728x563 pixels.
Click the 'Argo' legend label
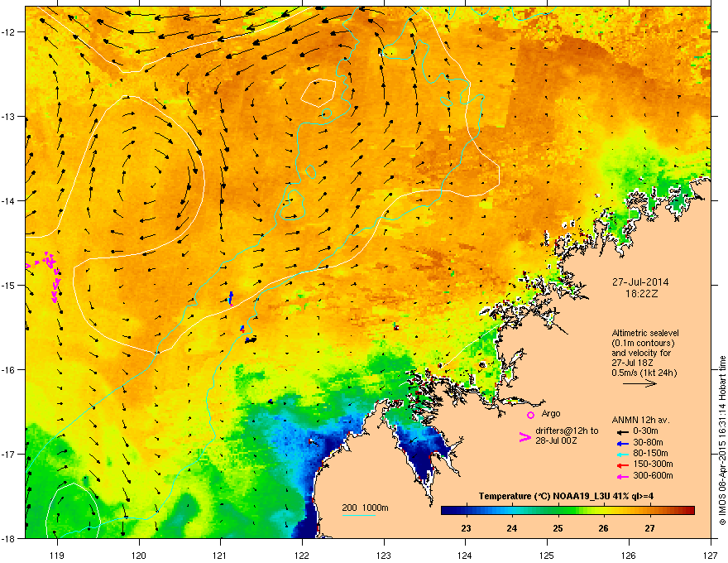point(551,413)
